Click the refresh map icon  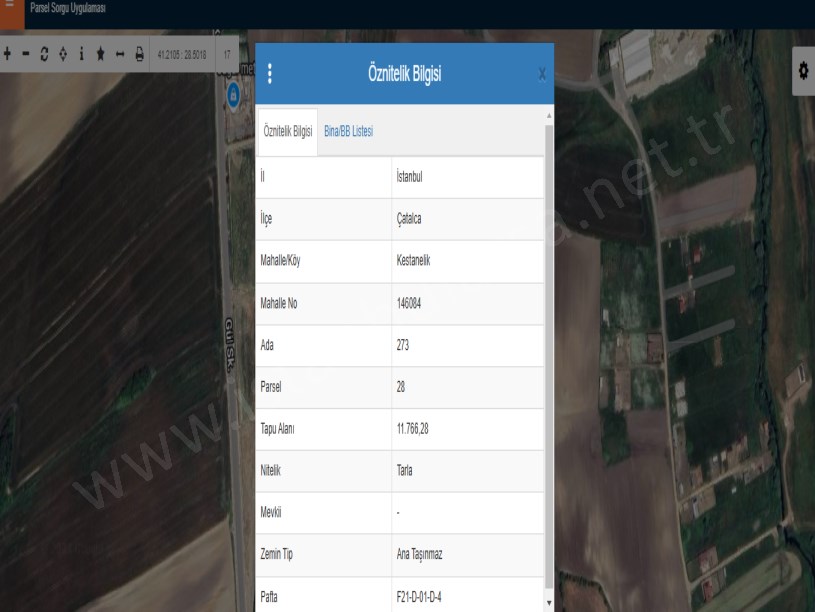coord(43,54)
